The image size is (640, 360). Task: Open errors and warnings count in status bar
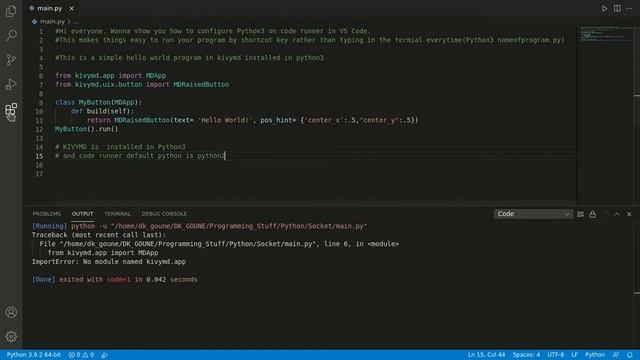(x=81, y=355)
